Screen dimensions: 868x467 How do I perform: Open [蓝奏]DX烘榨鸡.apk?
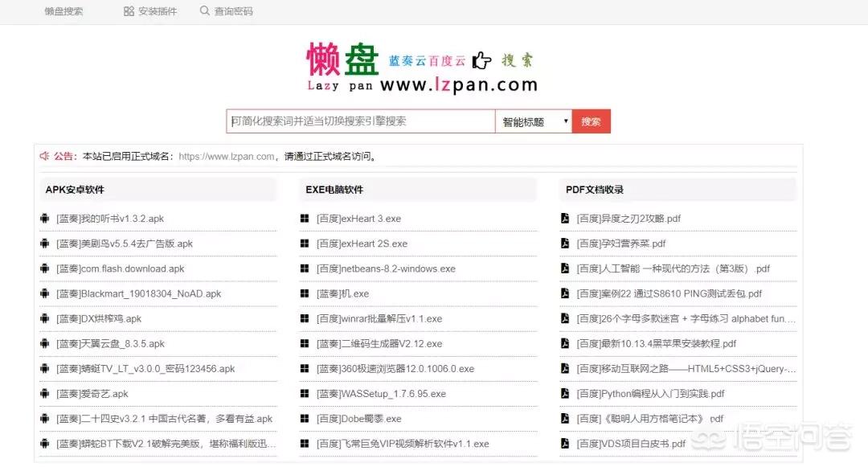99,319
